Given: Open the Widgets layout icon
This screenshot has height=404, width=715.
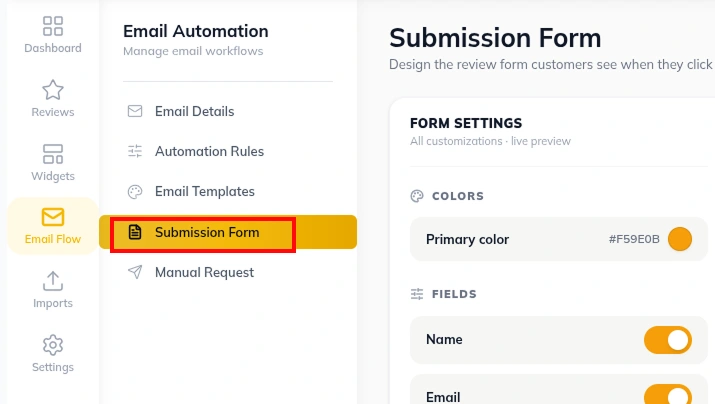Looking at the screenshot, I should [x=53, y=154].
